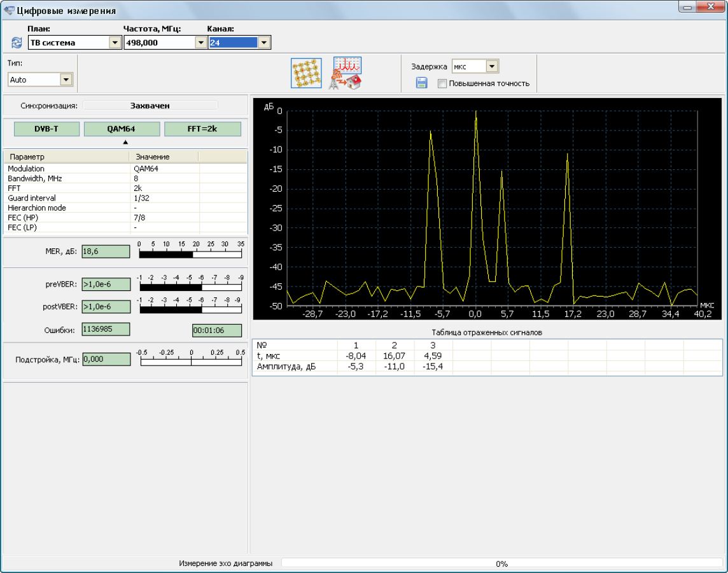The width and height of the screenshot is (728, 573).
Task: Click the Параметр column header
Action: (67, 157)
